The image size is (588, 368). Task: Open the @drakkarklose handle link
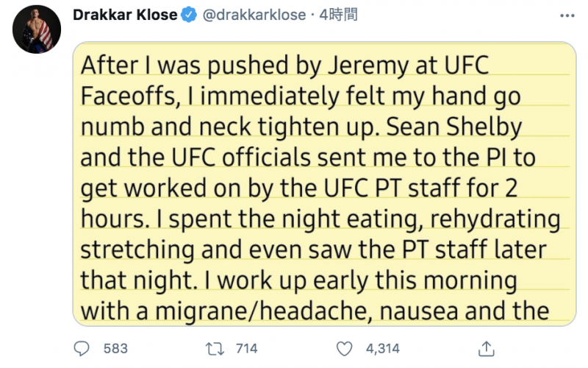click(253, 14)
